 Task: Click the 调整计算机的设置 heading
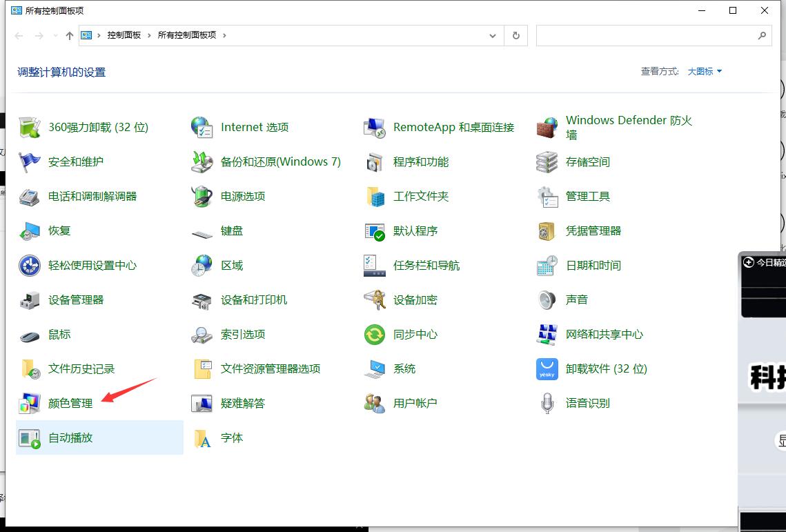[x=61, y=72]
